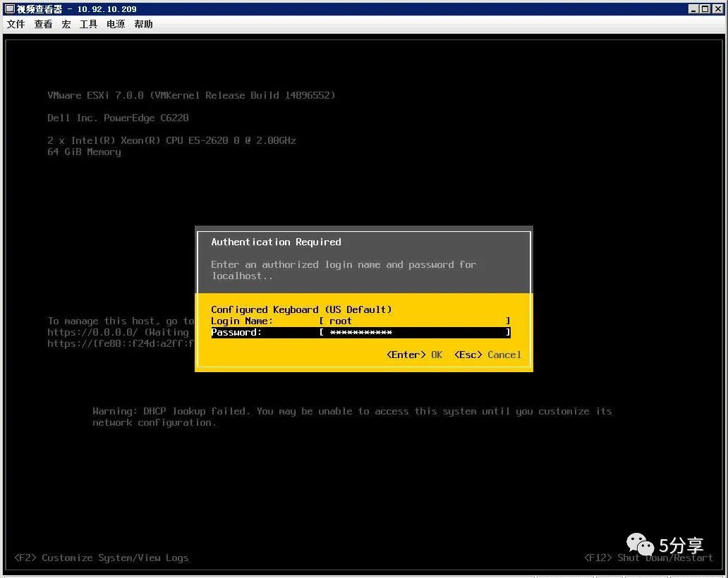Open the 宏 menu
728x578 pixels.
tap(66, 24)
